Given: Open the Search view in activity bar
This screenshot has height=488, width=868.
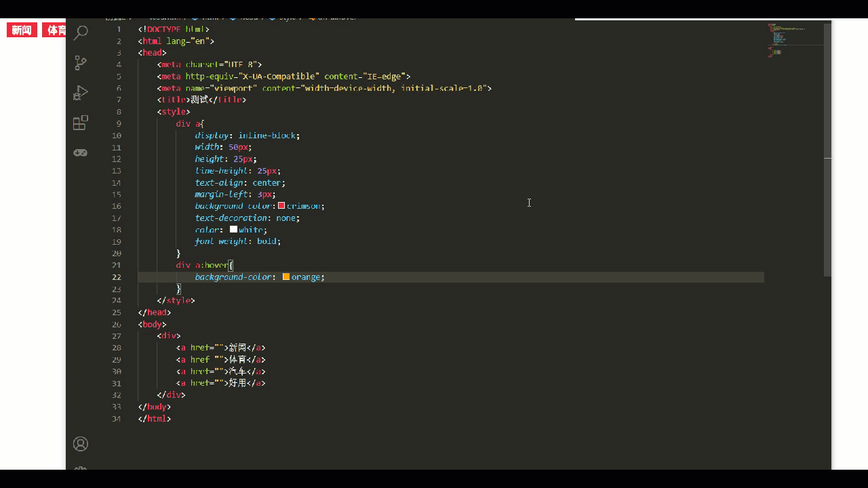Looking at the screenshot, I should point(81,33).
